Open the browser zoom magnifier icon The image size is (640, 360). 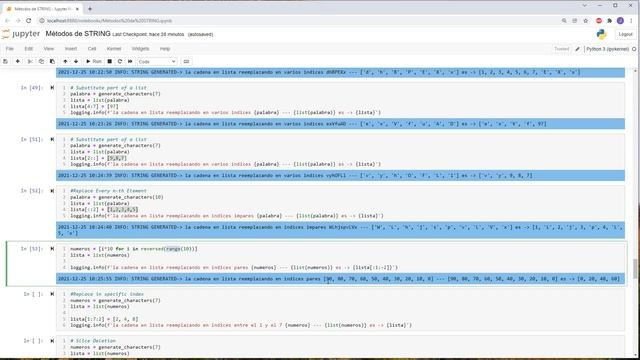click(564, 20)
